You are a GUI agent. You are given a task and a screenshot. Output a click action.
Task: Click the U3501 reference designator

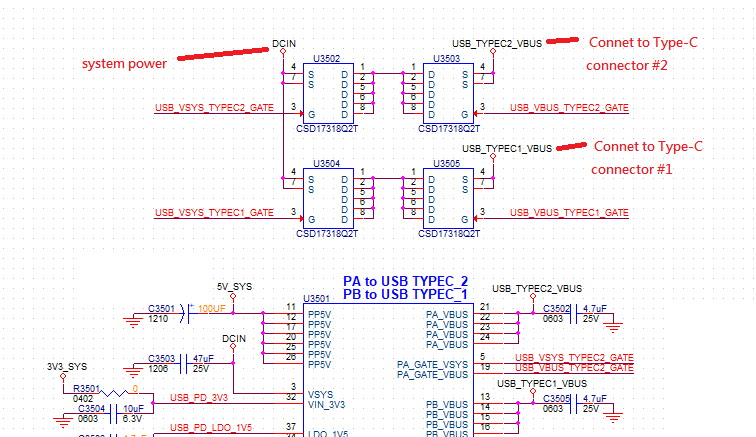[x=316, y=299]
